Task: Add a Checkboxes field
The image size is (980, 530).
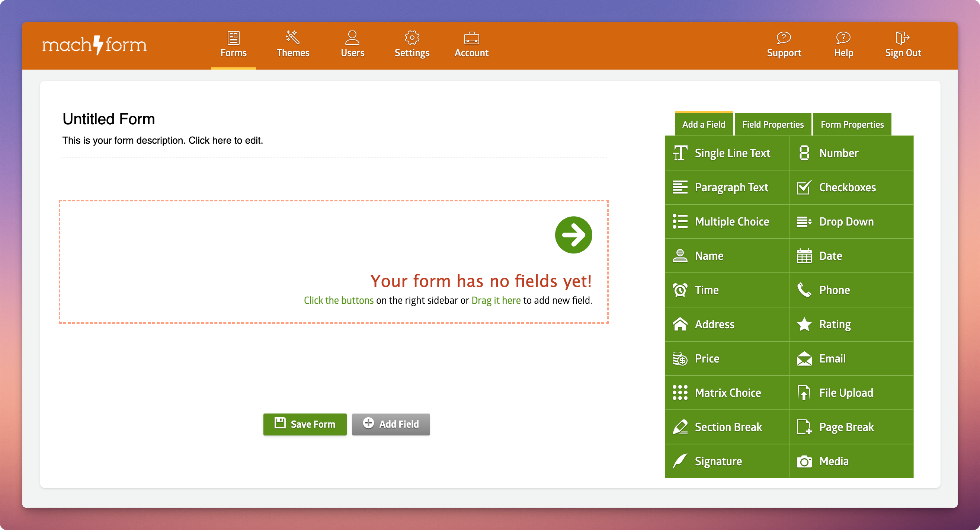Action: click(x=851, y=187)
